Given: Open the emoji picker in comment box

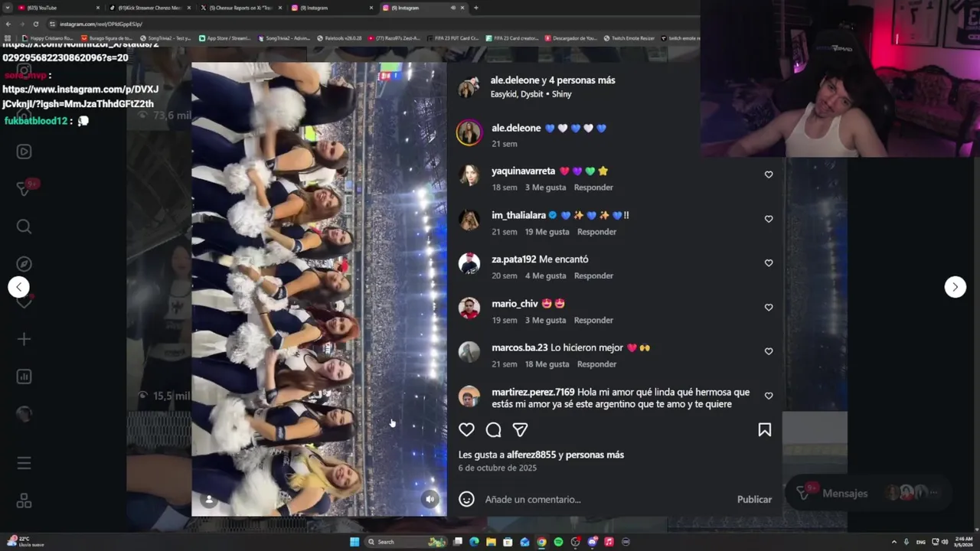Looking at the screenshot, I should tap(466, 499).
